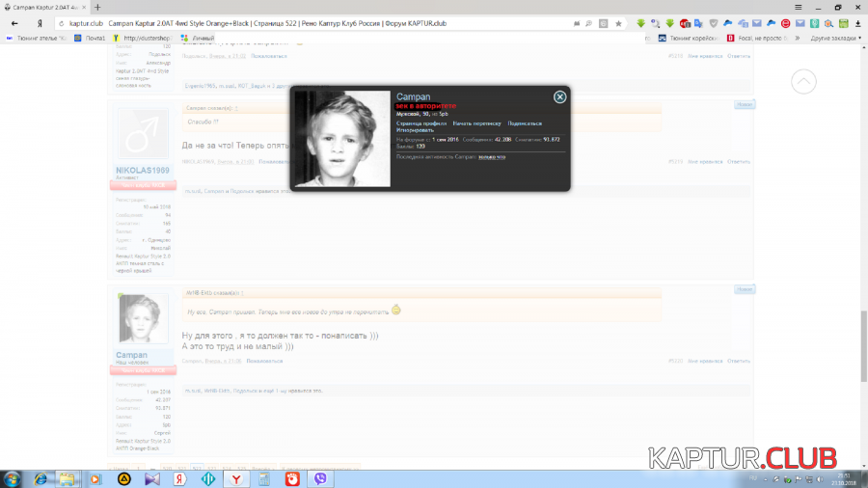Image resolution: width=868 pixels, height=488 pixels.
Task: Open Campan username under post avatar
Action: 132,355
